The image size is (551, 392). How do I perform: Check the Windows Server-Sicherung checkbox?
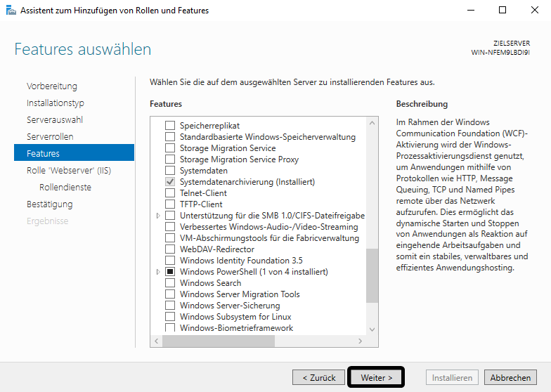pos(170,305)
